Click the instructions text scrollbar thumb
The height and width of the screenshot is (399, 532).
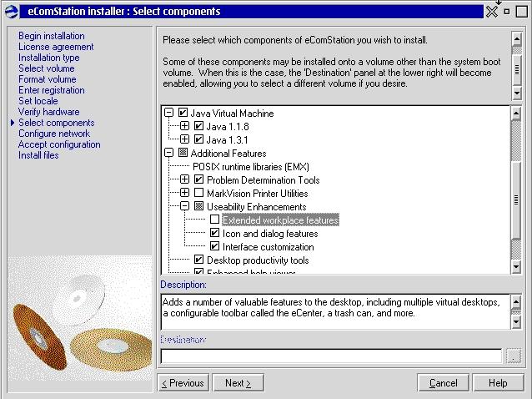516,69
